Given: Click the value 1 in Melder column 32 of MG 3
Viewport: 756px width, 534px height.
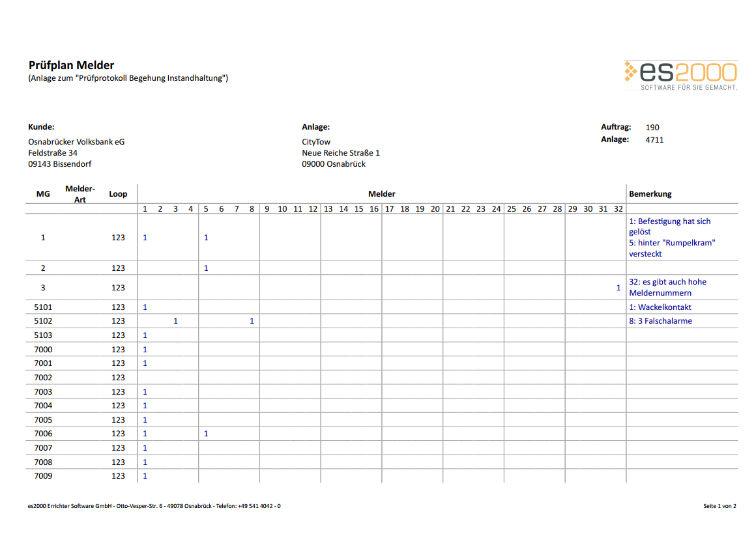Looking at the screenshot, I should coord(618,288).
